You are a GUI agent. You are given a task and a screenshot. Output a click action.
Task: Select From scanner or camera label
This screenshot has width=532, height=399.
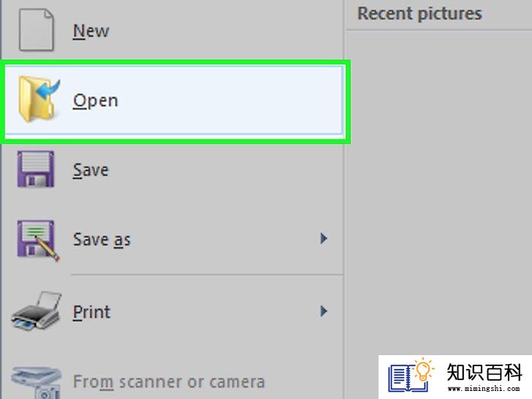[169, 382]
